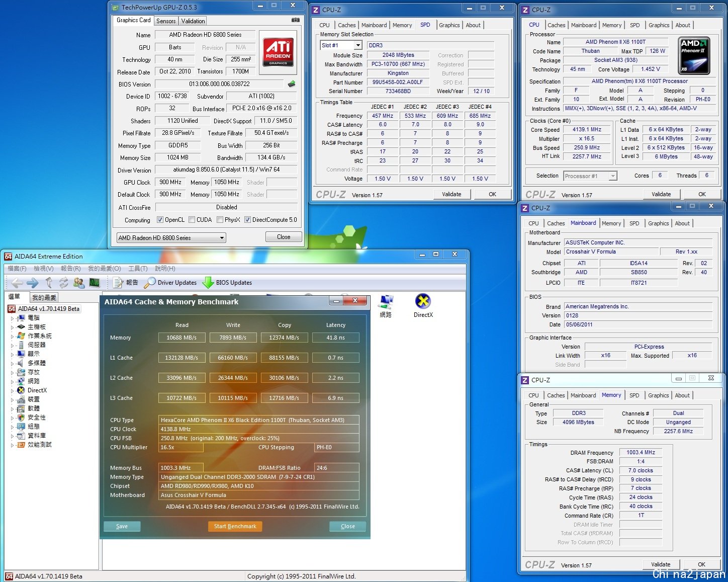Open the GPU selection dropdown in GPU-Z

coord(171,238)
